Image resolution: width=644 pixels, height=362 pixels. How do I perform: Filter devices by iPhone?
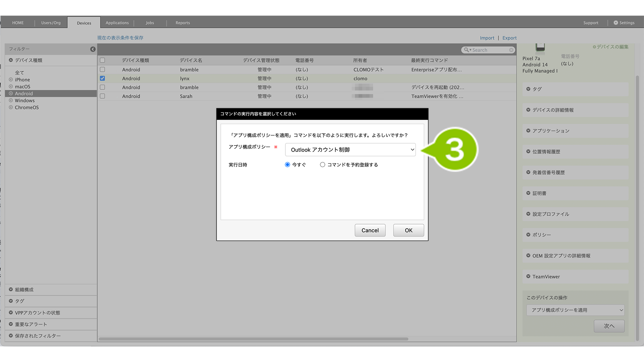coord(22,80)
